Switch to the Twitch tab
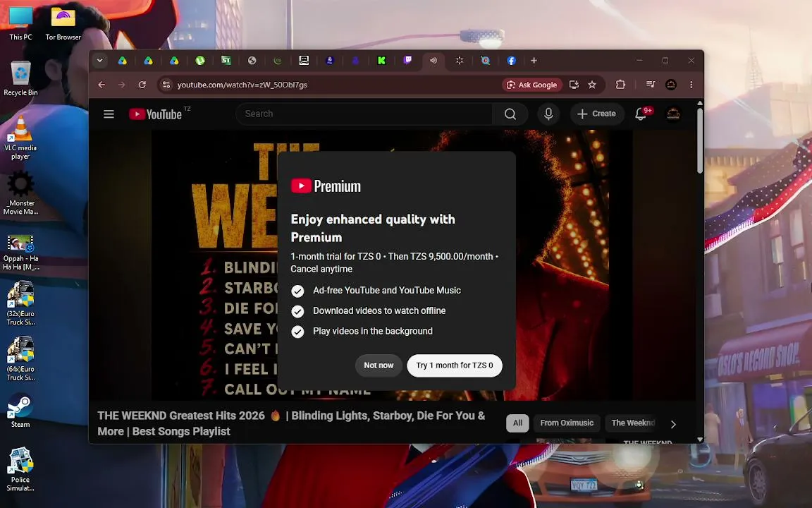The height and width of the screenshot is (508, 812). click(407, 61)
